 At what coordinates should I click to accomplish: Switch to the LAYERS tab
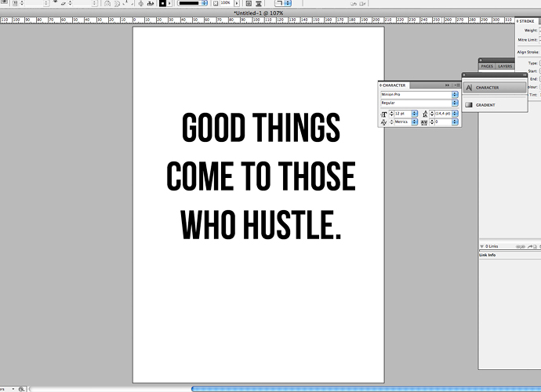[x=505, y=67]
